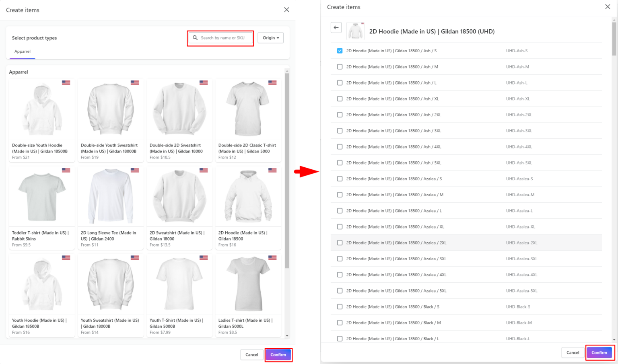Click the back arrow in right dialog
This screenshot has height=364, width=618.
point(336,27)
